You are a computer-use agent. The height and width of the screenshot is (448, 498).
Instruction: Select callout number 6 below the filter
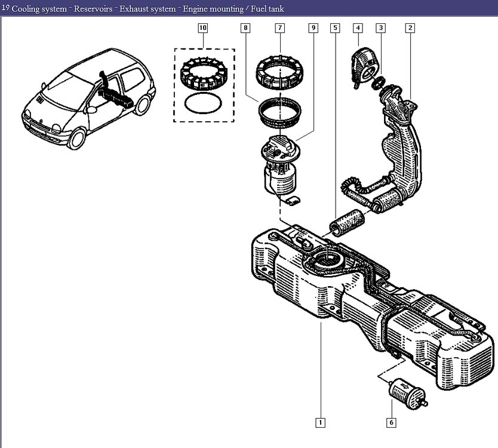click(x=391, y=422)
